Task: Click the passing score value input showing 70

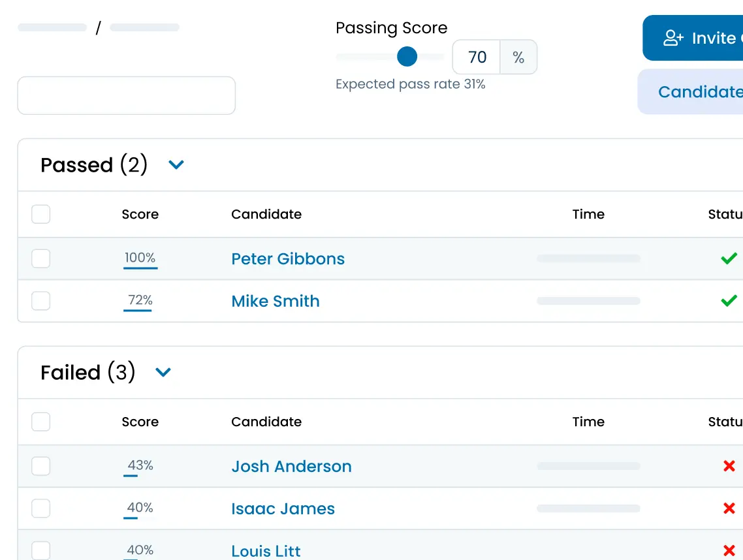Action: 475,57
